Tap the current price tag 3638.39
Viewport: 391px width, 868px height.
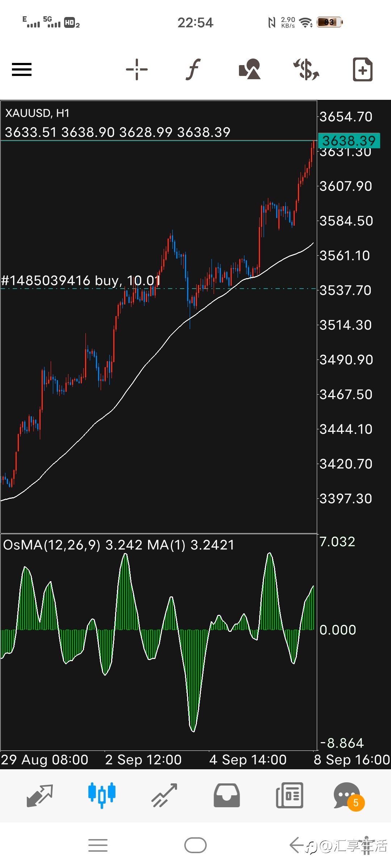pyautogui.click(x=349, y=141)
